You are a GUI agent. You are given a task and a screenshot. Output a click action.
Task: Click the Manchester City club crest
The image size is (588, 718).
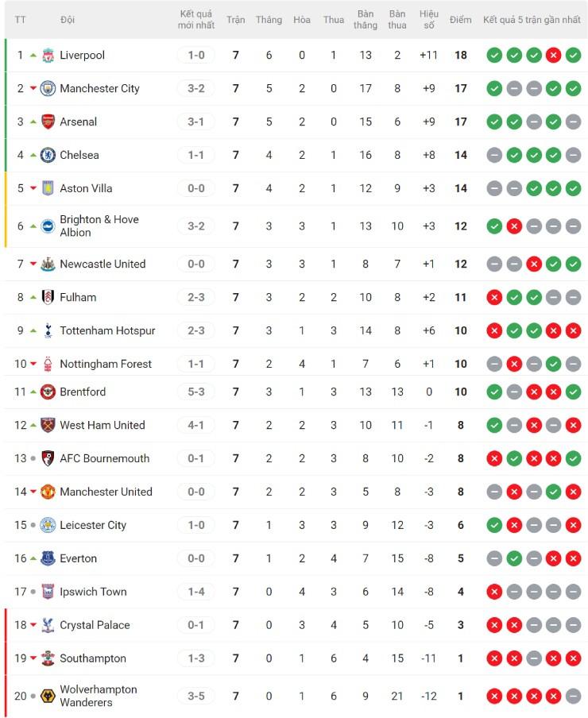(48, 89)
